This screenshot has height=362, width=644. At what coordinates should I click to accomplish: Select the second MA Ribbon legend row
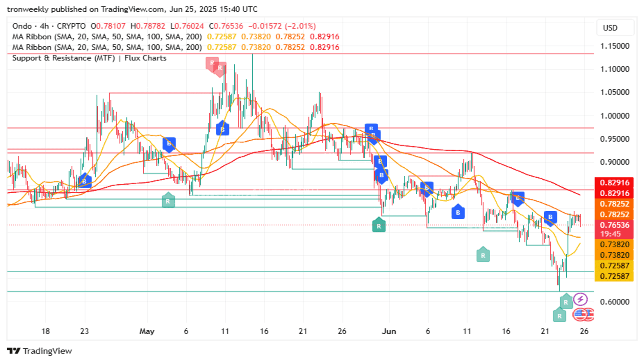point(175,47)
